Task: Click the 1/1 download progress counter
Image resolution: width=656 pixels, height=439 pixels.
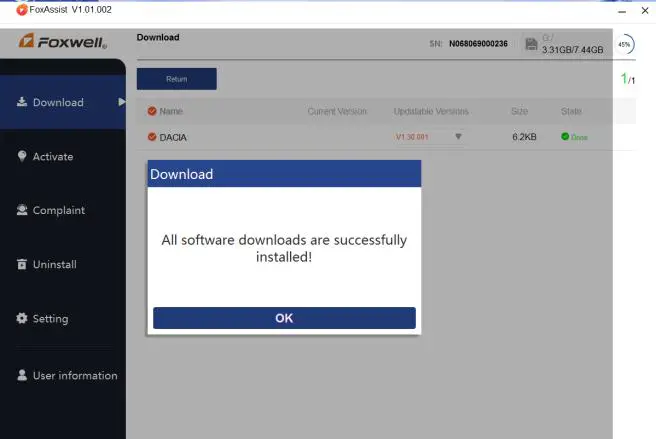Action: [x=628, y=78]
